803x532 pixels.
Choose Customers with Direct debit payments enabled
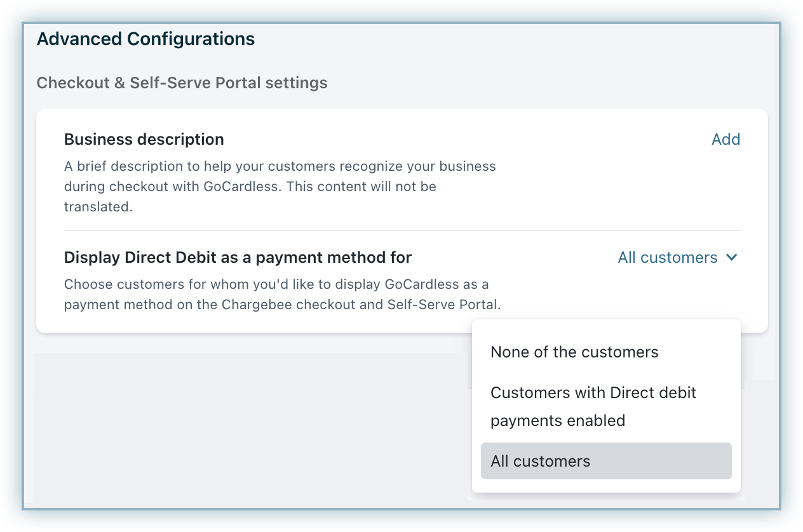click(593, 406)
